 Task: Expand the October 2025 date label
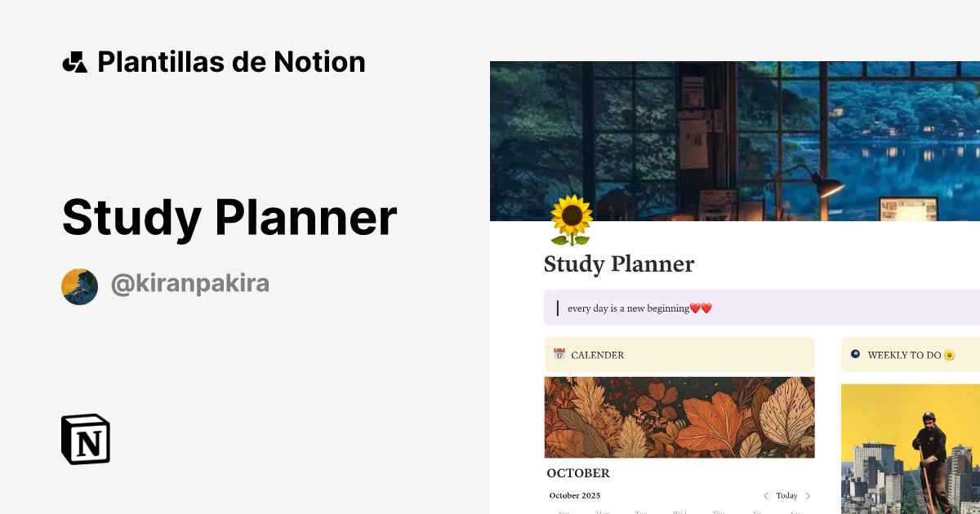pyautogui.click(x=574, y=495)
